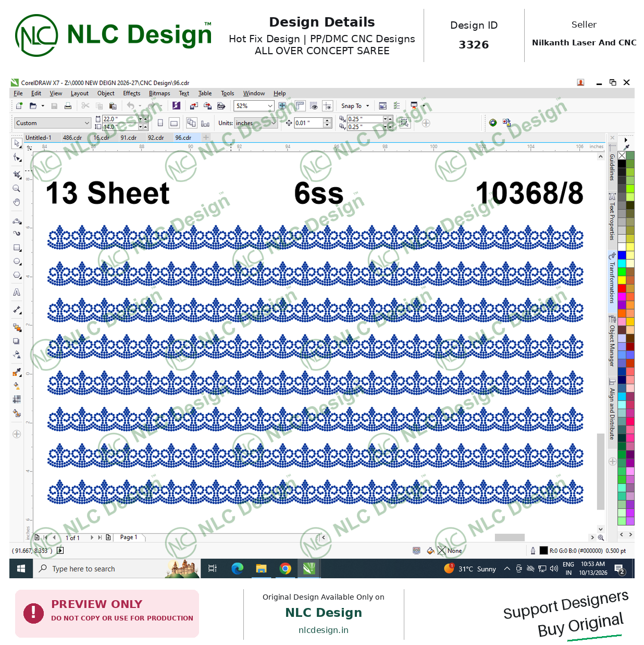Select the Interactive Fill tool
Viewport: 644px width, 645px height.
click(17, 386)
